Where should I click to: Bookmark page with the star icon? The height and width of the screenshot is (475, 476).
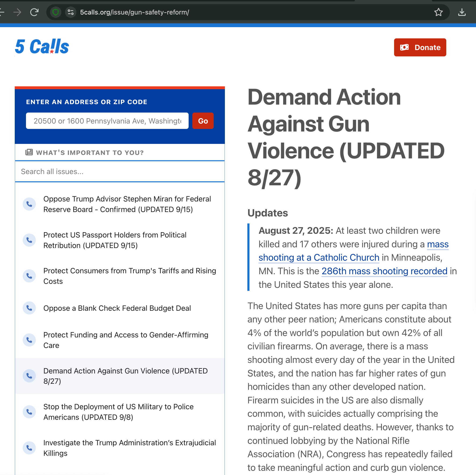click(438, 12)
